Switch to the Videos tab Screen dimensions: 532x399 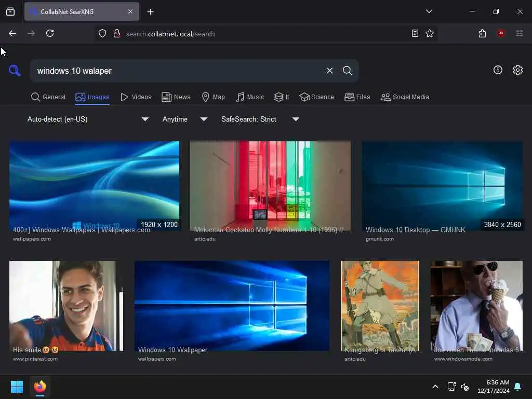[x=136, y=97]
